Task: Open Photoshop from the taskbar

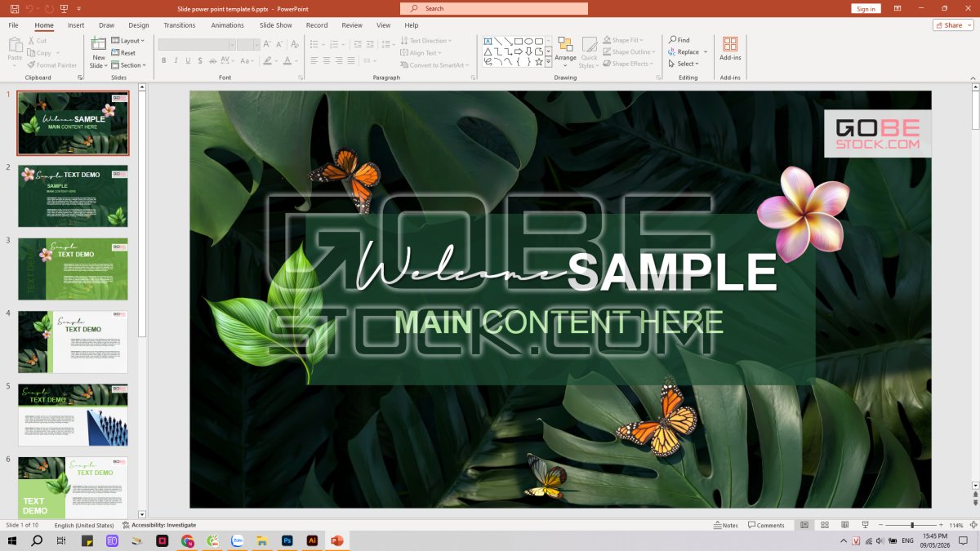Action: click(x=287, y=540)
